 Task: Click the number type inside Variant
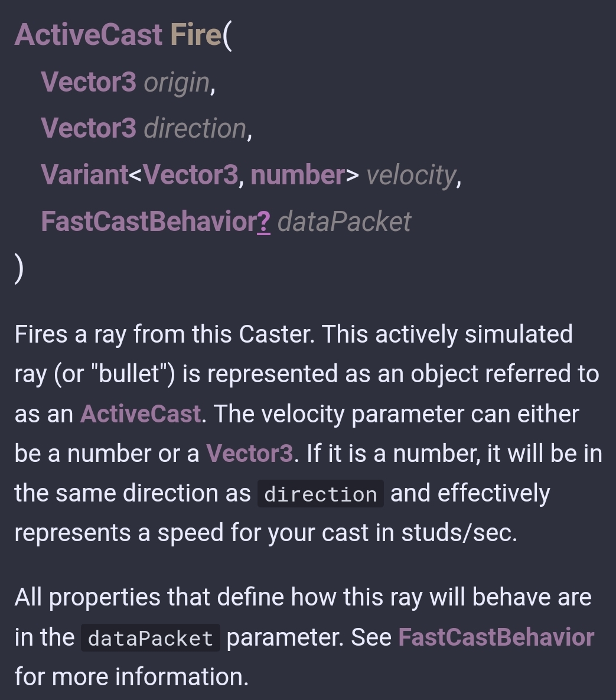click(298, 175)
